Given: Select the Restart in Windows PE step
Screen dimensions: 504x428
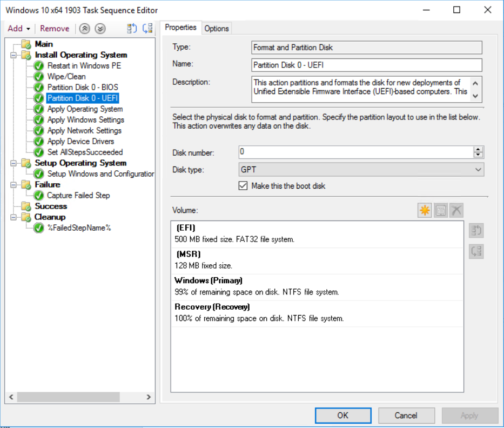Looking at the screenshot, I should 84,66.
